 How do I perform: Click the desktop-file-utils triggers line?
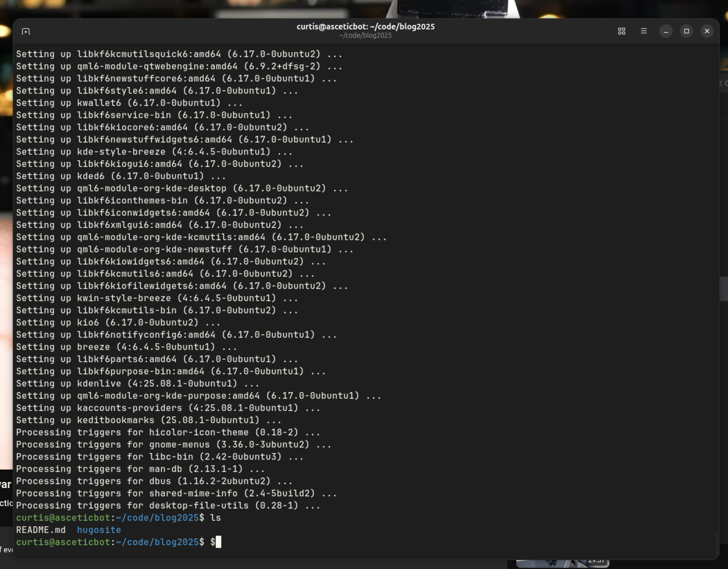(x=168, y=506)
